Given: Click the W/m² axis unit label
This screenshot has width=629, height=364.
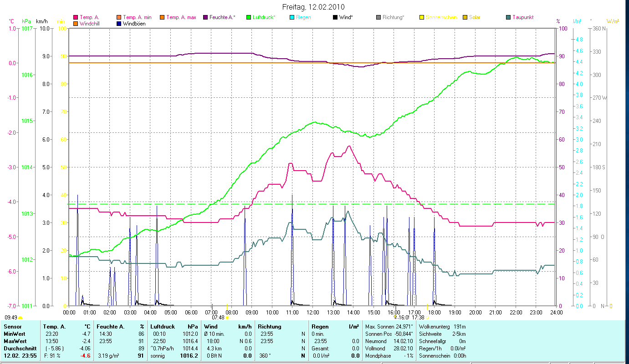Looking at the screenshot, I should click(x=613, y=21).
